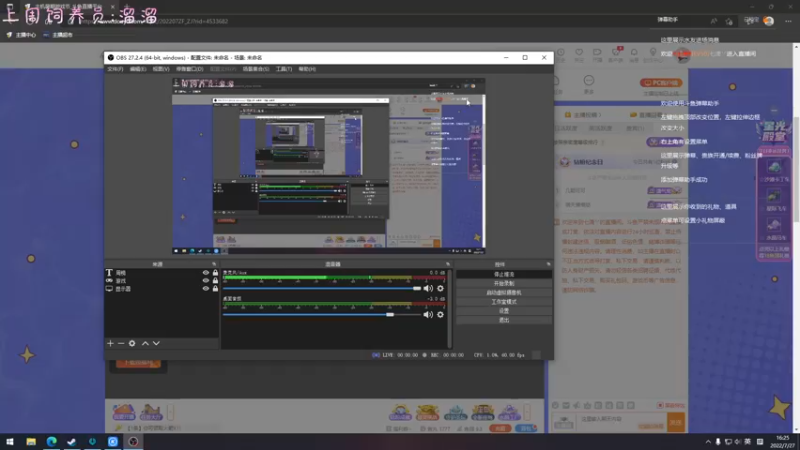Add a new source with the plus icon

click(110, 343)
